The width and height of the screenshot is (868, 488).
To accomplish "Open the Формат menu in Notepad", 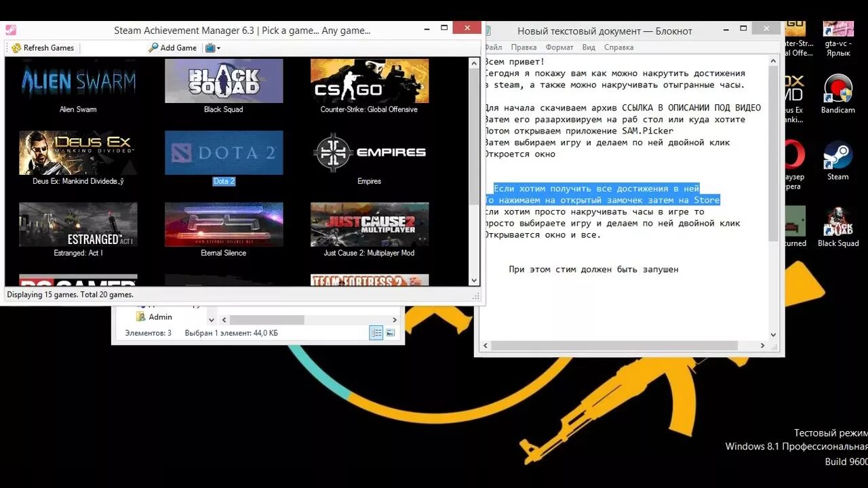I will 559,47.
